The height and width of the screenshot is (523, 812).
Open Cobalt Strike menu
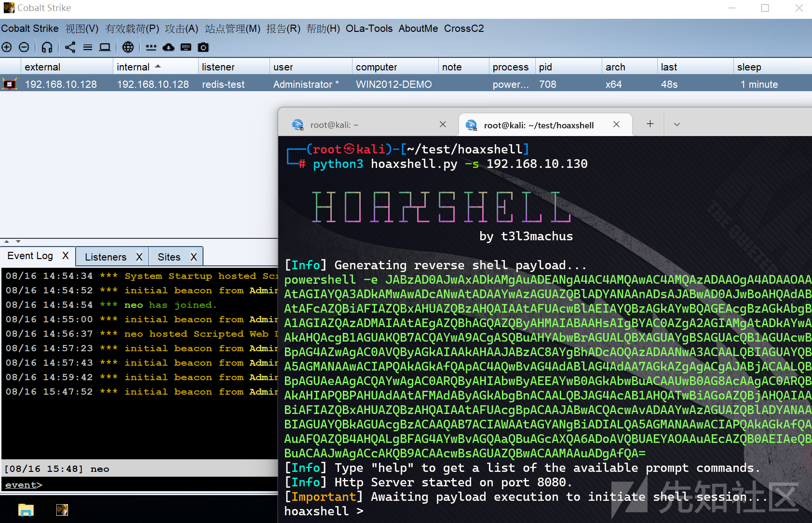(x=30, y=28)
